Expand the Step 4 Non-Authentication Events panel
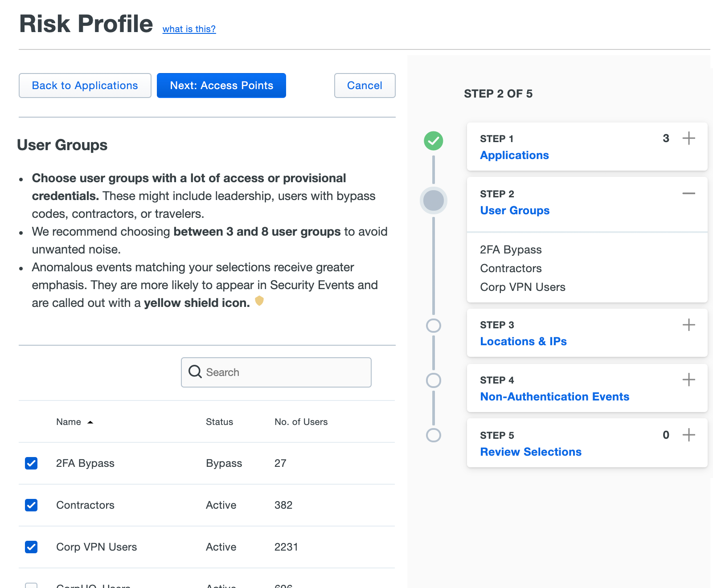Screen dimensions: 713x588 (688, 380)
